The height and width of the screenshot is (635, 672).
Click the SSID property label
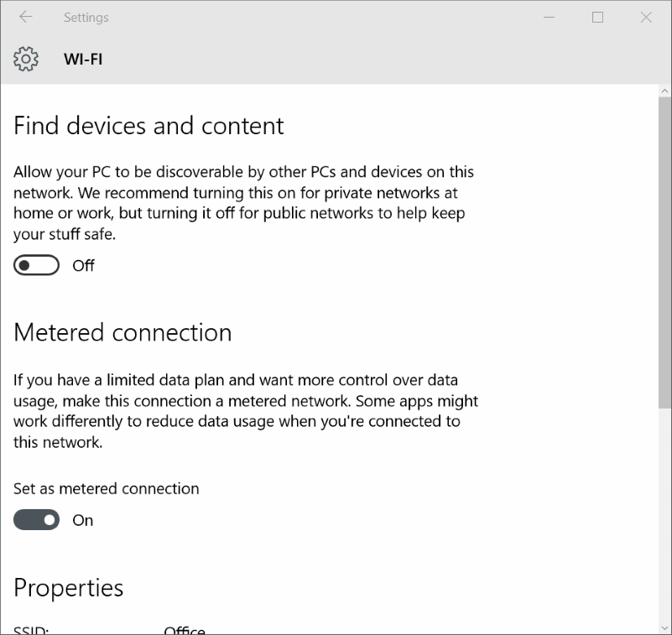click(x=31, y=630)
